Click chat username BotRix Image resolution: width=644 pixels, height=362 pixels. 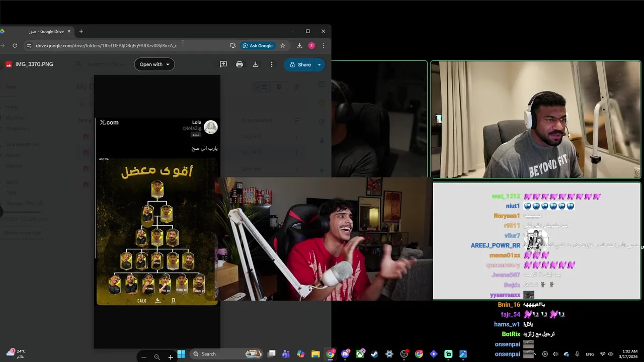pyautogui.click(x=511, y=334)
